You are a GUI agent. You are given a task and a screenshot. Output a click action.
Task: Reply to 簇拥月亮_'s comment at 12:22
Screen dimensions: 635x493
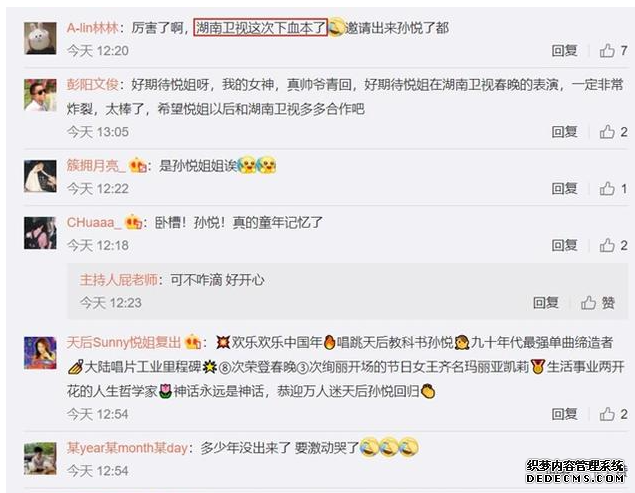pos(564,188)
